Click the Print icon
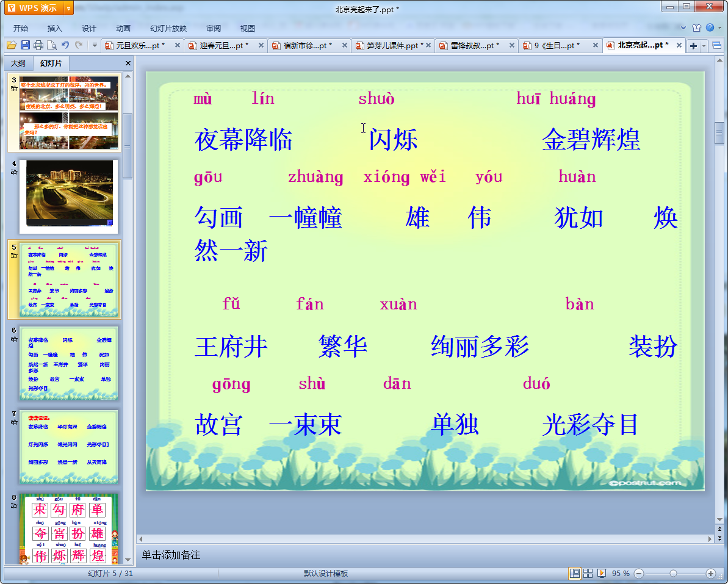728x584 pixels. point(38,45)
